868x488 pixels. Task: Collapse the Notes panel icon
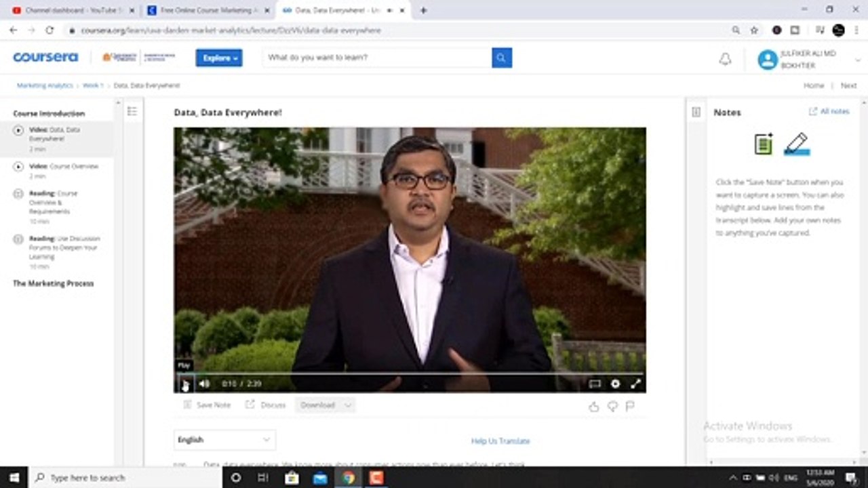coord(696,112)
